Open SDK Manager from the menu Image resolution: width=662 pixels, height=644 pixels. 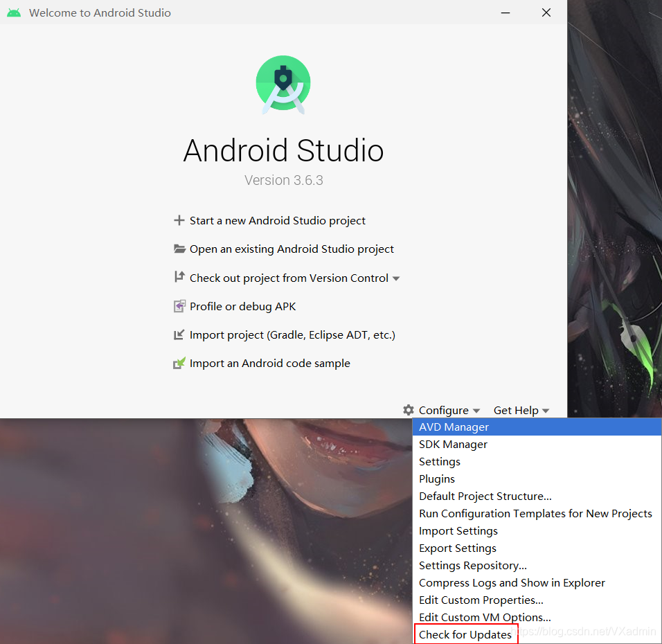[x=537, y=445]
